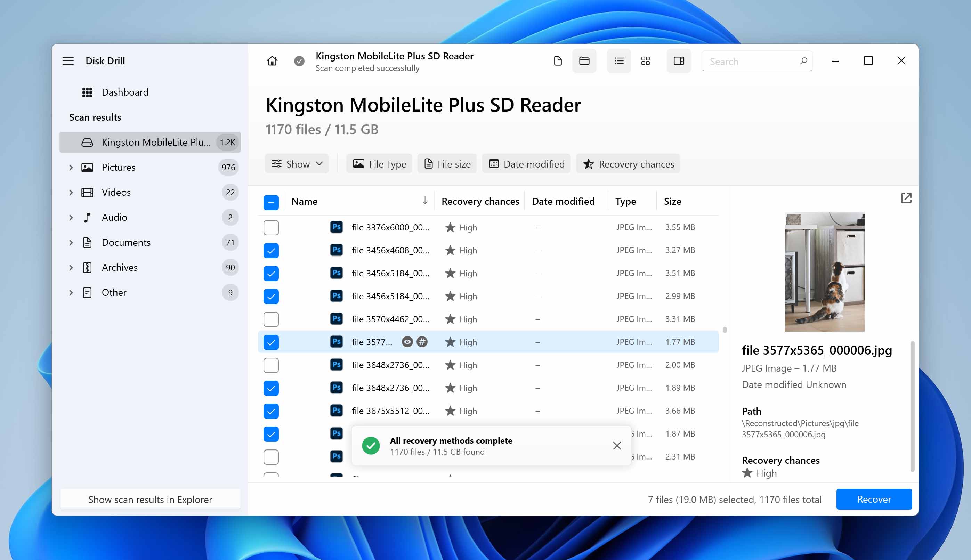Screen dimensions: 971x560
Task: Open the Date modified filter
Action: click(x=526, y=164)
